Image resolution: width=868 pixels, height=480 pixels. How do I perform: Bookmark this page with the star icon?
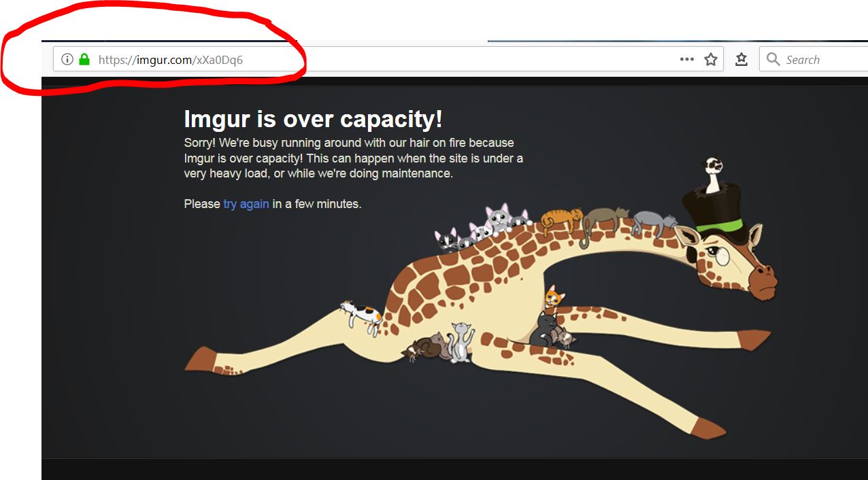pos(711,59)
